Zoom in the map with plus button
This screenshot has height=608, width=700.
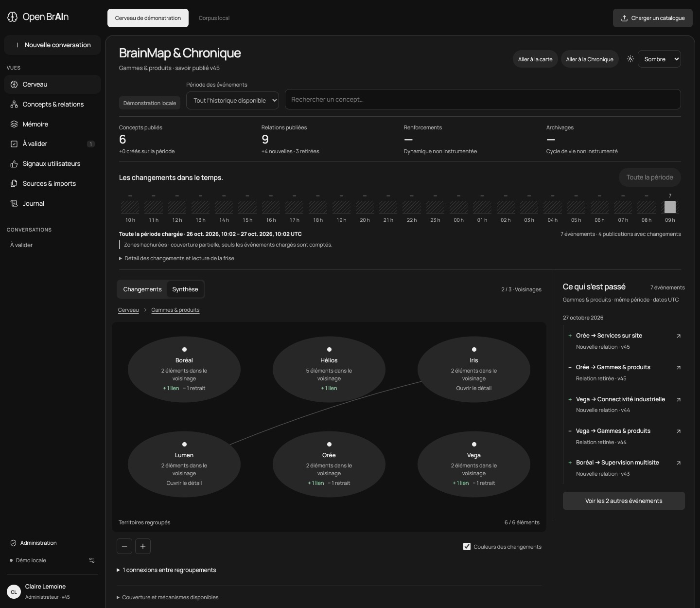143,546
